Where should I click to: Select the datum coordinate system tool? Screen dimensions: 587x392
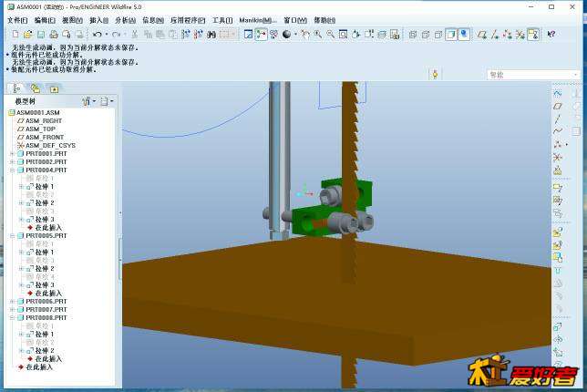point(558,157)
